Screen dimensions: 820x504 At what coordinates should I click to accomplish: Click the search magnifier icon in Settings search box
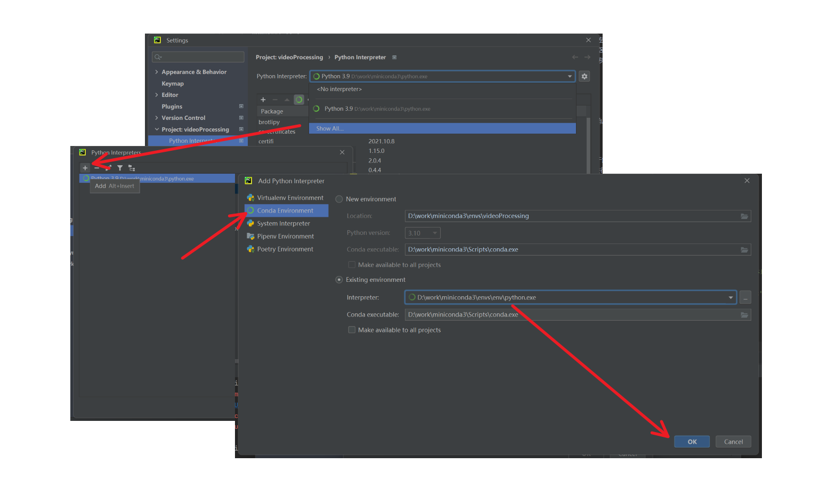tap(158, 57)
